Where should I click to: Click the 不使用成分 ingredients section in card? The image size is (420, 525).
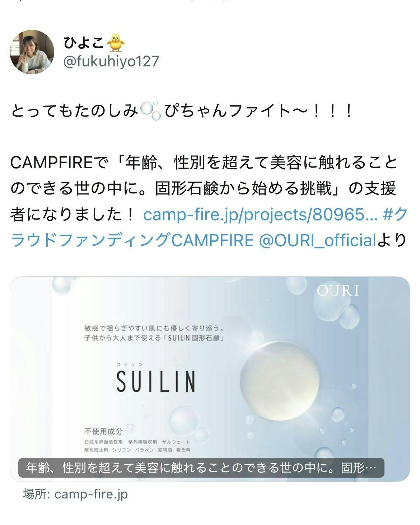pyautogui.click(x=137, y=440)
